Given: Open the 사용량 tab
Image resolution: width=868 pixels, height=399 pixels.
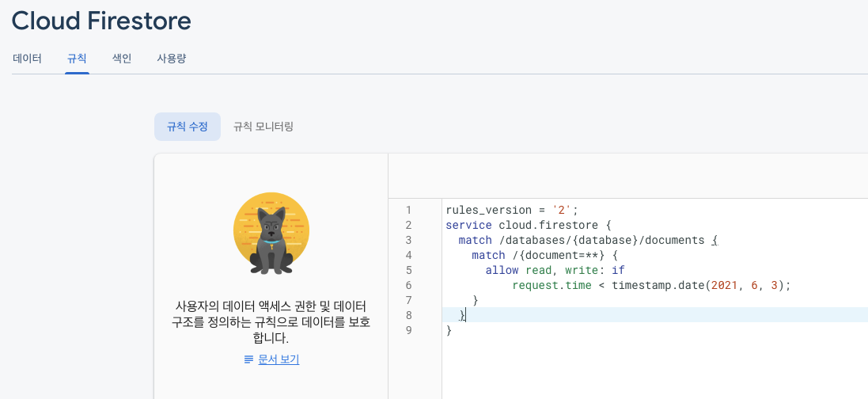Looking at the screenshot, I should [172, 59].
